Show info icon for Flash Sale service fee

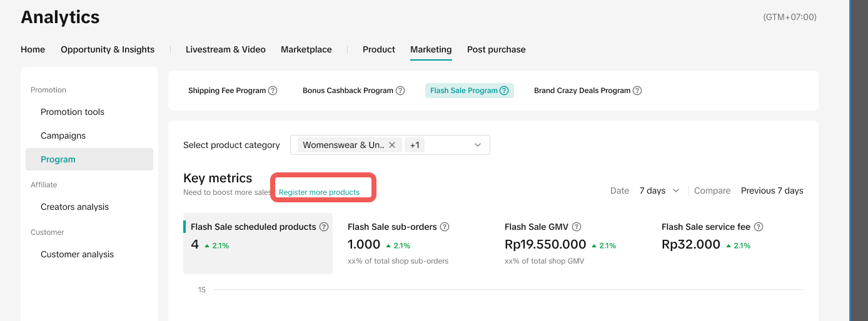(x=759, y=227)
